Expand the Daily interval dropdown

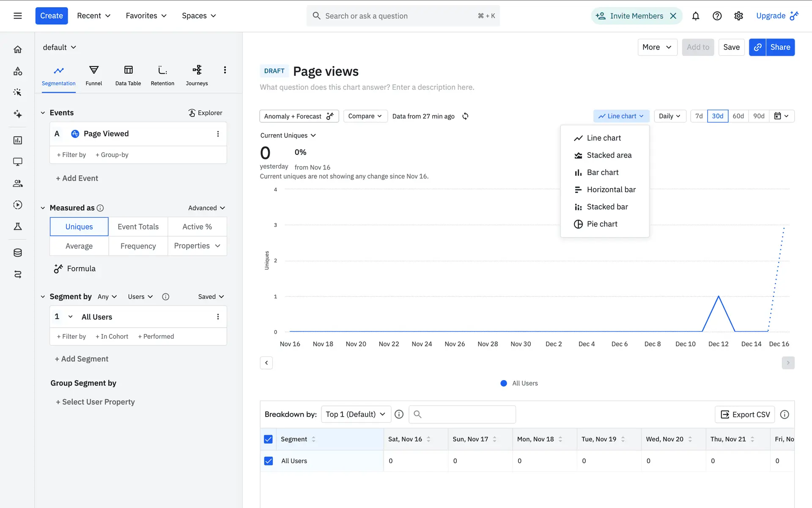click(x=669, y=116)
